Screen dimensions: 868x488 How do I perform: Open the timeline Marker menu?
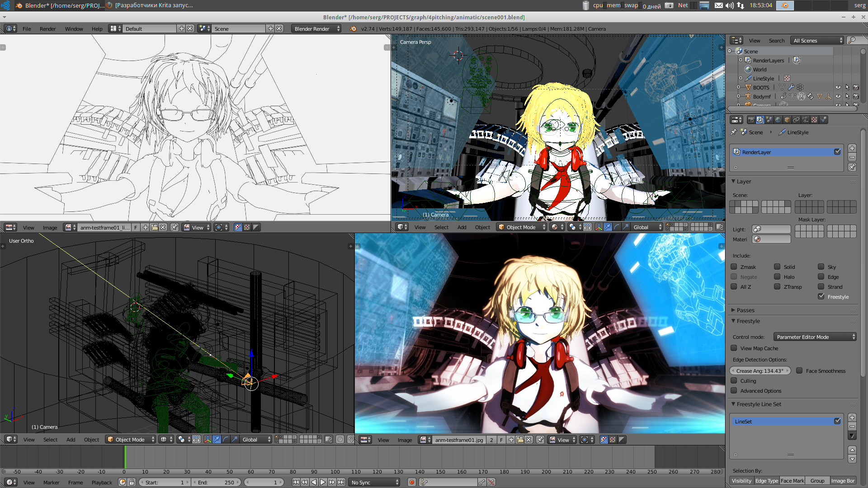click(51, 482)
